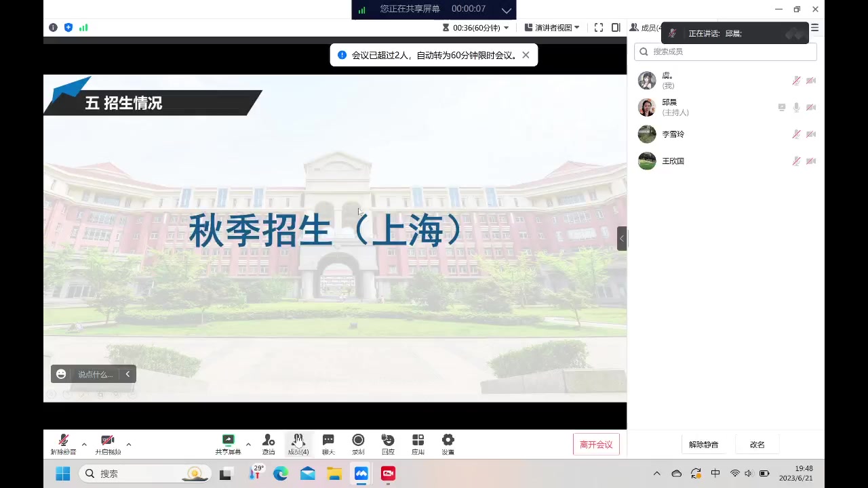Focus the 搜索成员 search field

pyautogui.click(x=726, y=52)
